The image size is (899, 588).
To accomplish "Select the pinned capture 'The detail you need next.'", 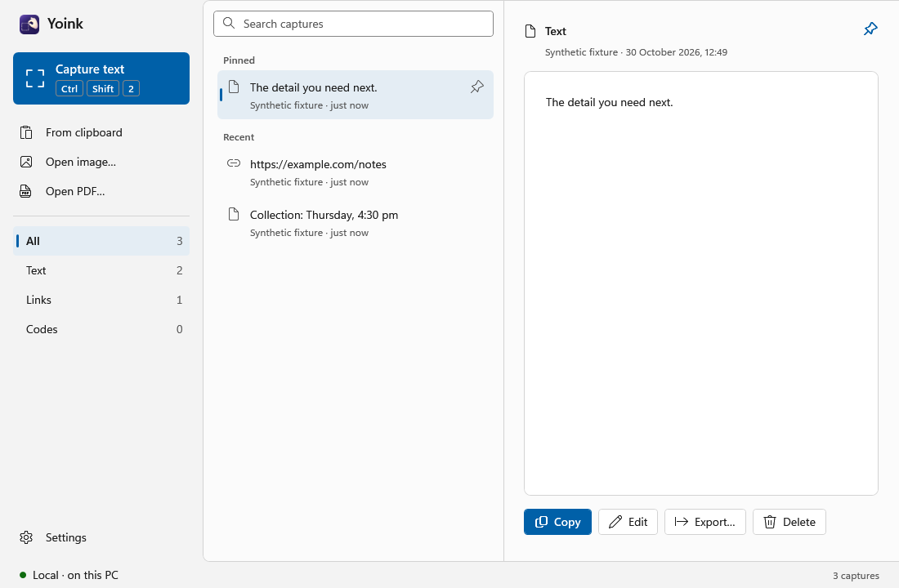I will [356, 95].
